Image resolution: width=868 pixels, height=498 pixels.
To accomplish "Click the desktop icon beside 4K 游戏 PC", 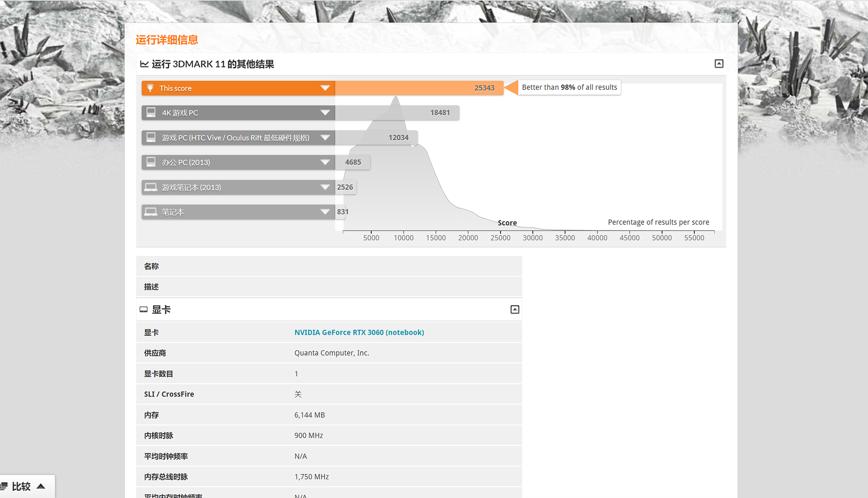I will (151, 112).
